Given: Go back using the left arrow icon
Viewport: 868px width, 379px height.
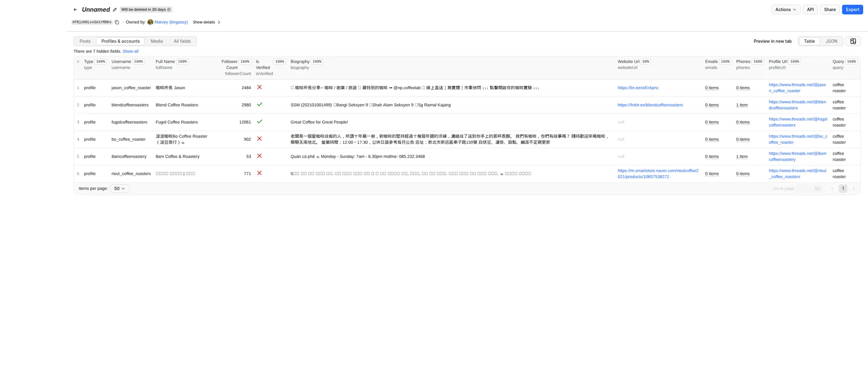Looking at the screenshot, I should pyautogui.click(x=75, y=10).
